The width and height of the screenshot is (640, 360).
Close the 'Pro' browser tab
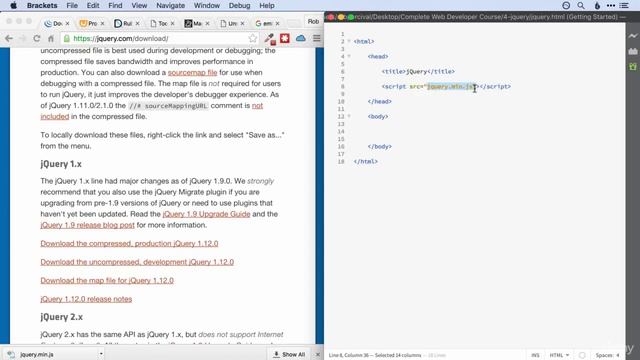[102, 24]
